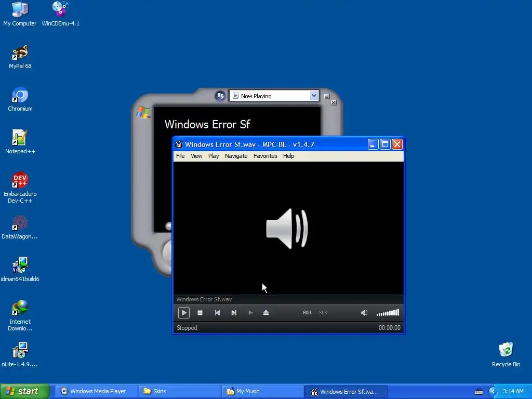Select the Internet Download Manager shortcut
The height and width of the screenshot is (399, 532).
click(x=20, y=315)
